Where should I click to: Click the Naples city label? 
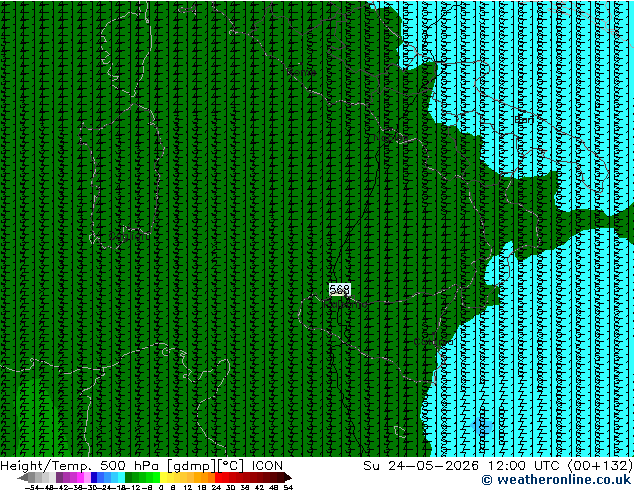(x=391, y=138)
